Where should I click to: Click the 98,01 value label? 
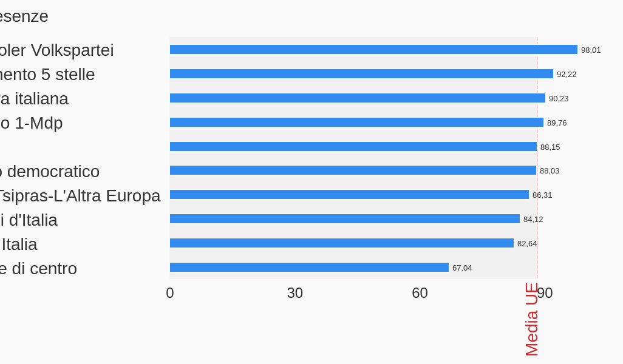click(591, 50)
